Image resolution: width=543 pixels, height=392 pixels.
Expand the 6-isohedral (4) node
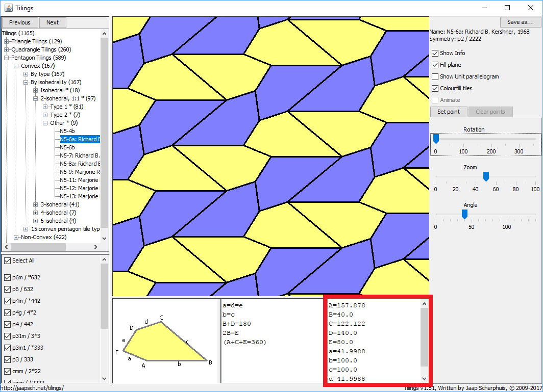(x=35, y=221)
